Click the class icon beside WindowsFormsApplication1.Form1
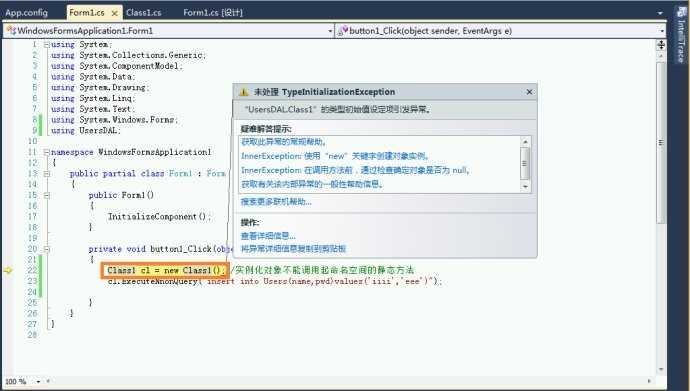The height and width of the screenshot is (391, 690). [x=11, y=30]
